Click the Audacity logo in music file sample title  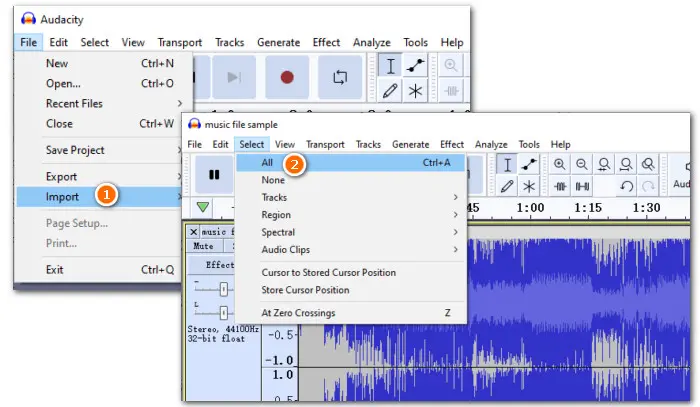tap(194, 124)
